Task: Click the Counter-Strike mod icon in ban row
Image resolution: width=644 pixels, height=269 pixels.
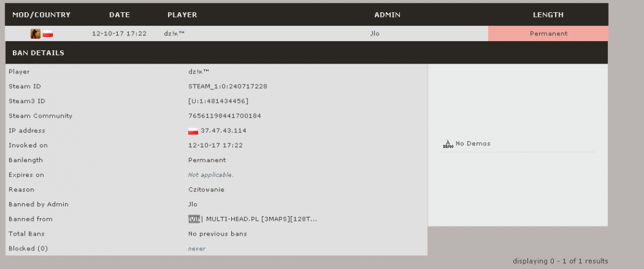Action: pos(35,33)
